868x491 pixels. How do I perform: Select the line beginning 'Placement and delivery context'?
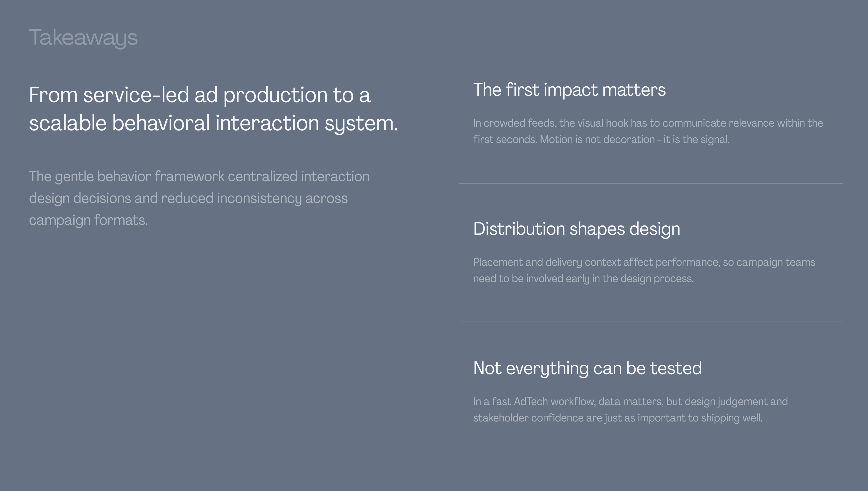644,262
